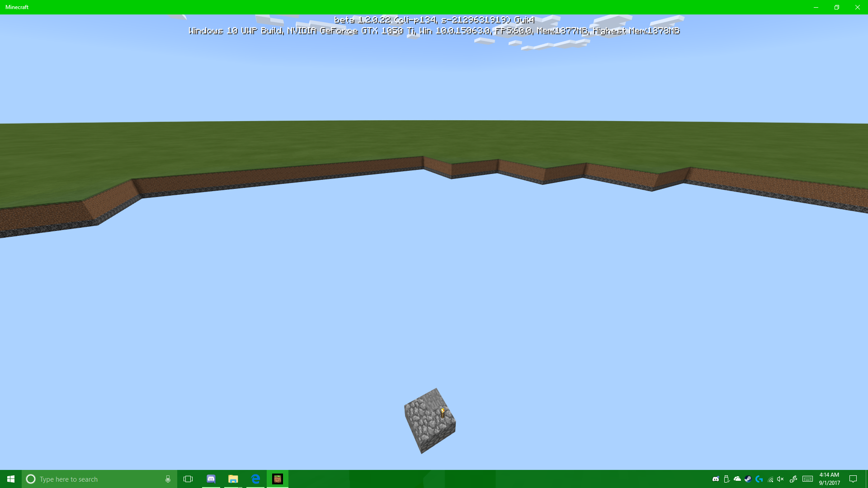The width and height of the screenshot is (868, 488).
Task: Open Wi-Fi network settings flyout
Action: point(770,479)
